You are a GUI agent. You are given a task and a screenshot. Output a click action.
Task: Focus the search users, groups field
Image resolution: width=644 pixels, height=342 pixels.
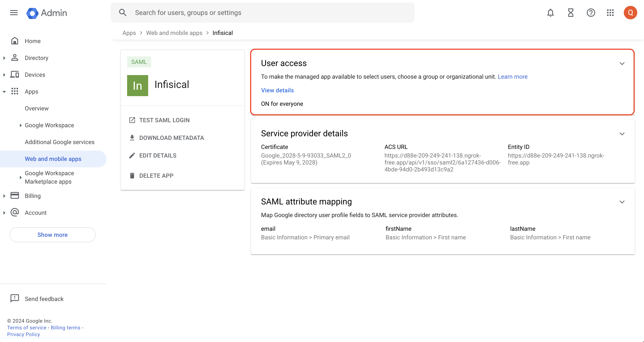click(x=262, y=12)
